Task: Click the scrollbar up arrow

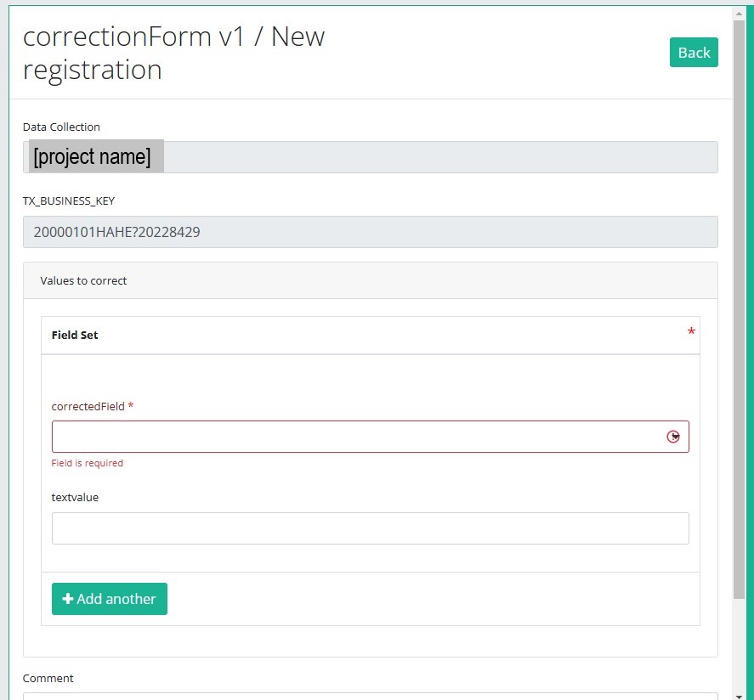Action: coord(739,14)
